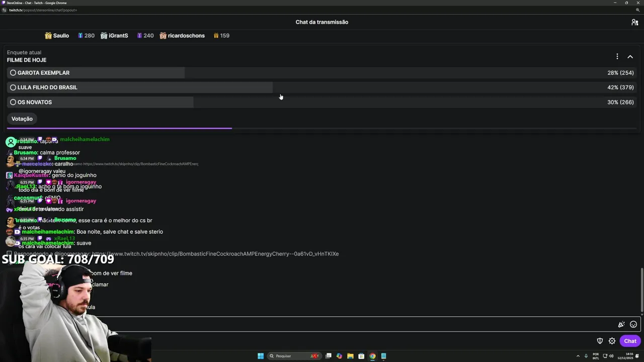Click the Chat da transmissão header
This screenshot has width=644, height=362.
tap(322, 22)
